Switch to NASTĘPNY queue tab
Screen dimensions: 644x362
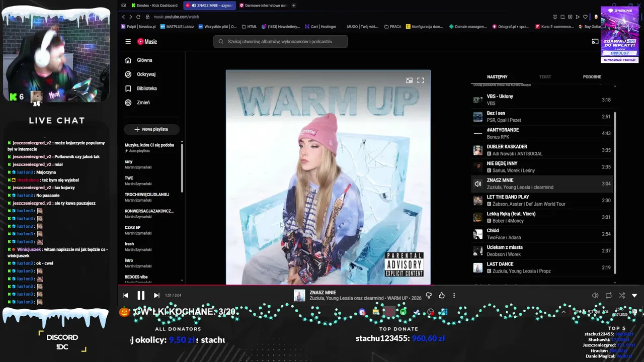pyautogui.click(x=497, y=77)
